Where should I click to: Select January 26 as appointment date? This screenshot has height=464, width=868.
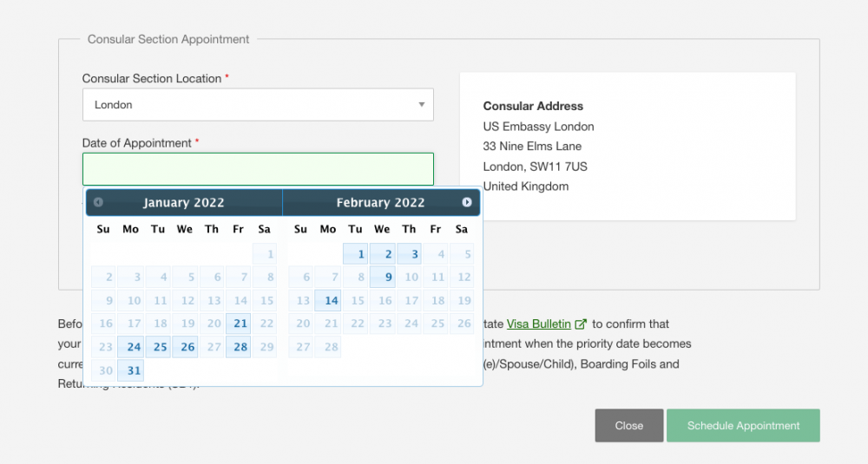[186, 347]
